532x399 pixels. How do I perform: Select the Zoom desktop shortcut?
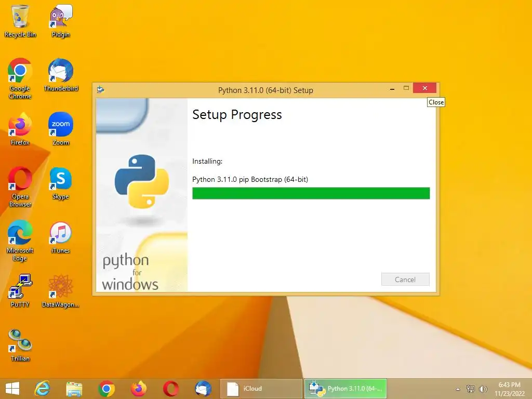61,129
